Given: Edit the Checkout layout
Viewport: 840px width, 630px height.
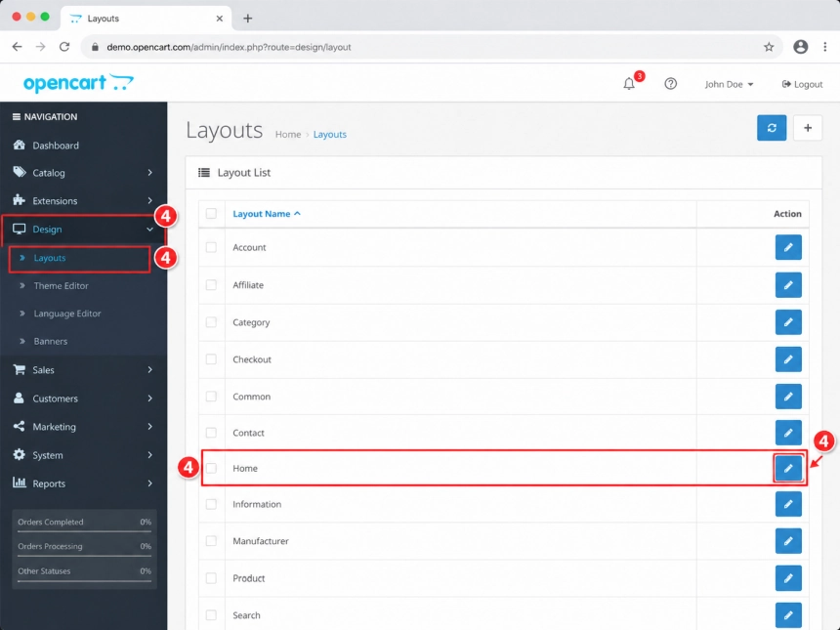Looking at the screenshot, I should pyautogui.click(x=788, y=359).
